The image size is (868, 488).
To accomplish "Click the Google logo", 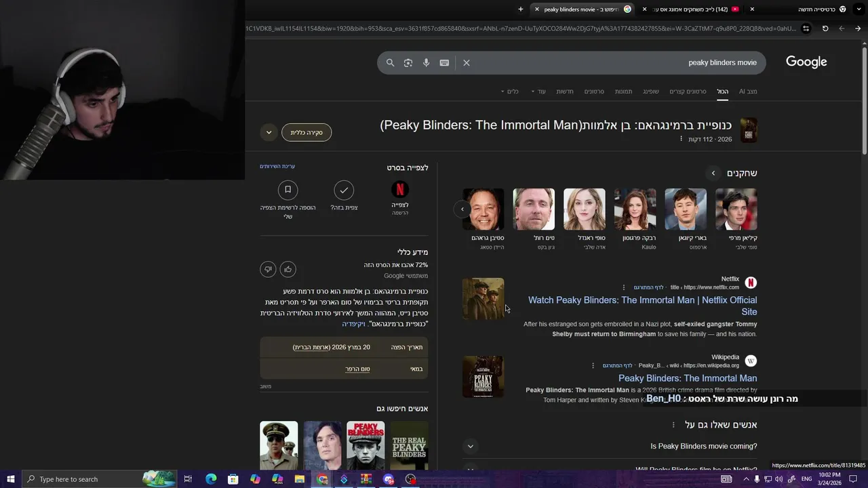I will point(806,62).
